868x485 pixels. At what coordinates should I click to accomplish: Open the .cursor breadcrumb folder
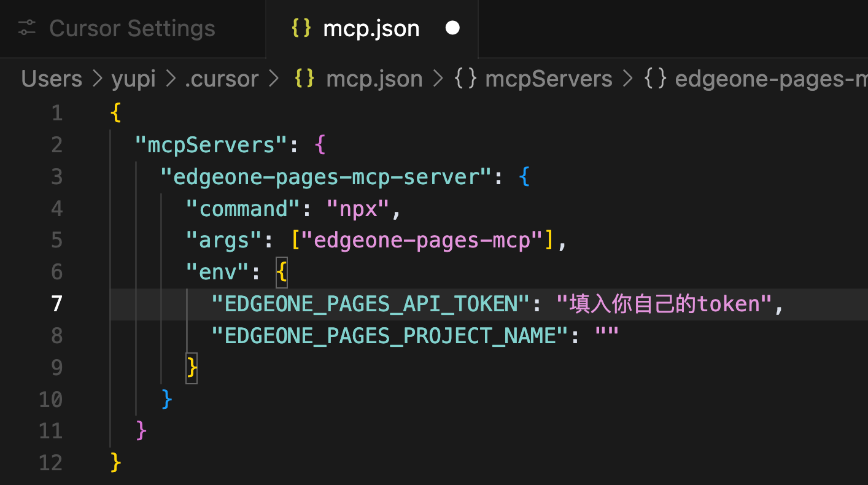tap(222, 79)
